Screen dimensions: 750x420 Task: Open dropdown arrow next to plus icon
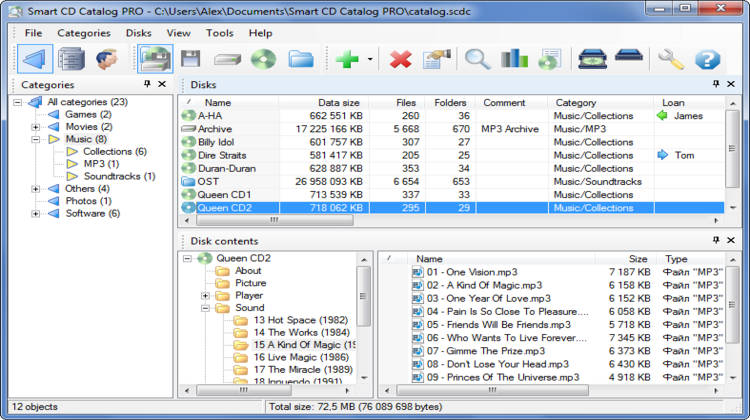tap(370, 59)
